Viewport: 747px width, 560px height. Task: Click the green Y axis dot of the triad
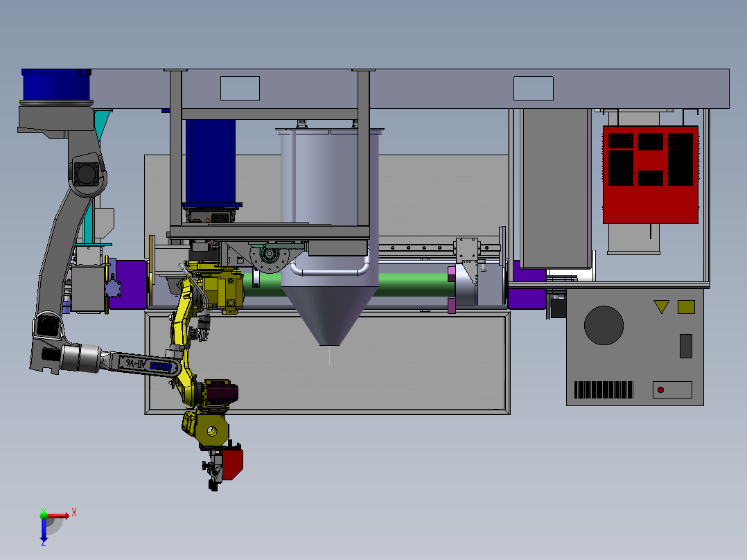click(44, 515)
